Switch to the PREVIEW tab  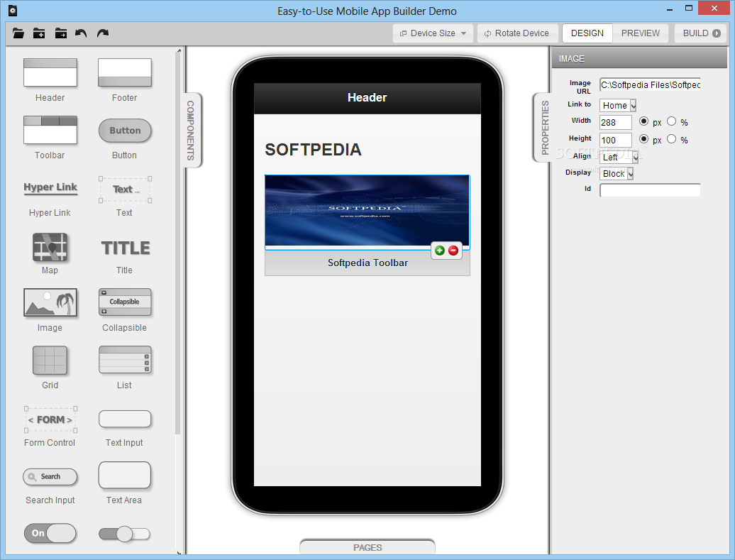[x=641, y=33]
